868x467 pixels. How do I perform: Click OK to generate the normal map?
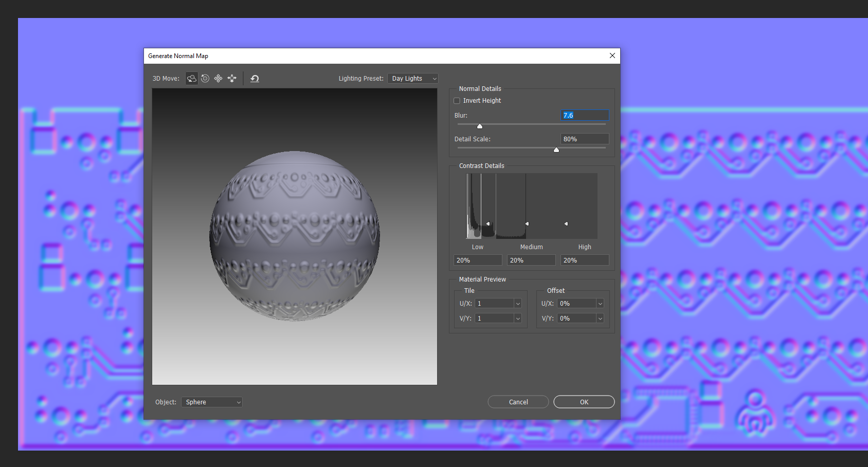[x=584, y=402]
